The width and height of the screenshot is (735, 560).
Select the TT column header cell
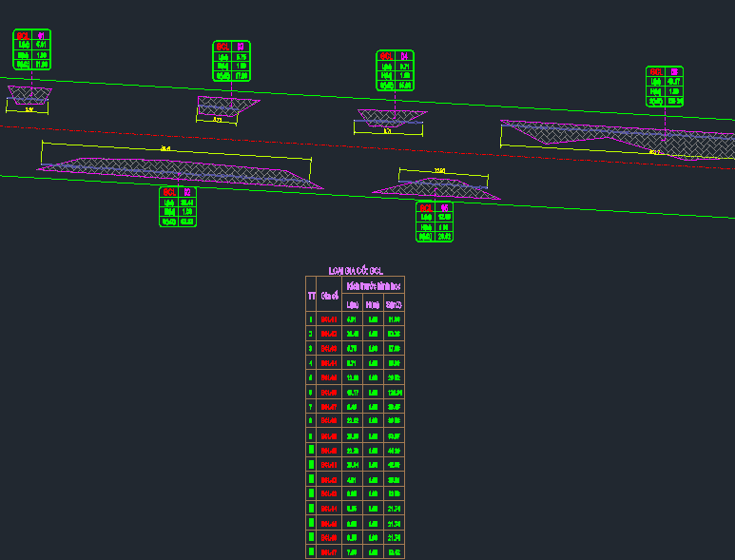pyautogui.click(x=311, y=296)
